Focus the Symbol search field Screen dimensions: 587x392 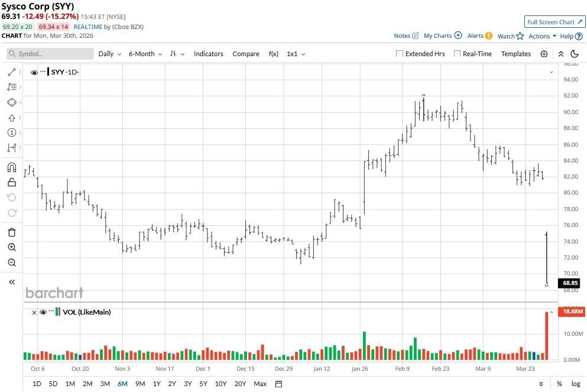[x=50, y=54]
